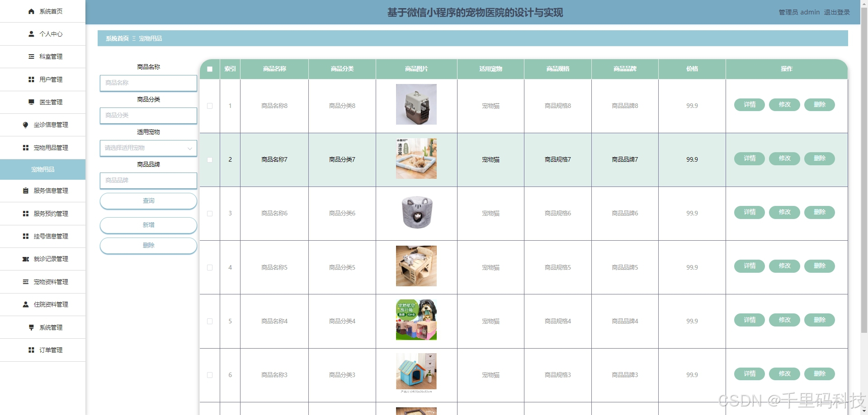Collapse the 宠物用品管理 menu
This screenshot has height=415, width=868.
coord(42,148)
